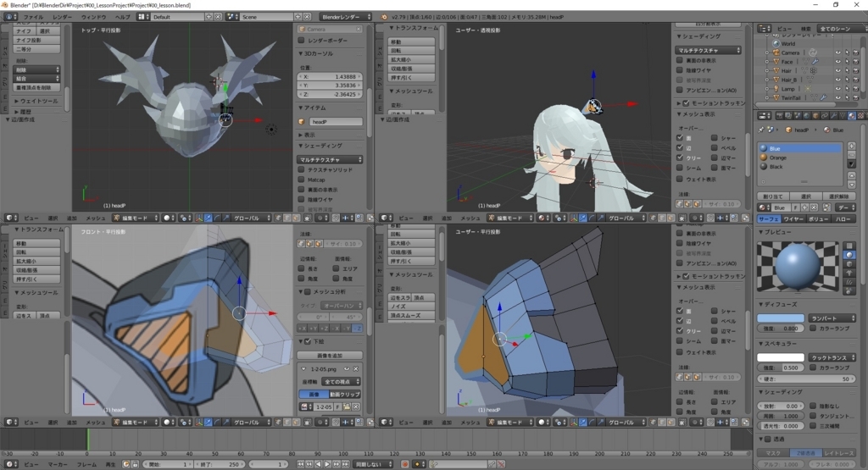The width and height of the screenshot is (868, 470).
Task: Remove background image 1-2-05.png with X
Action: [355, 369]
